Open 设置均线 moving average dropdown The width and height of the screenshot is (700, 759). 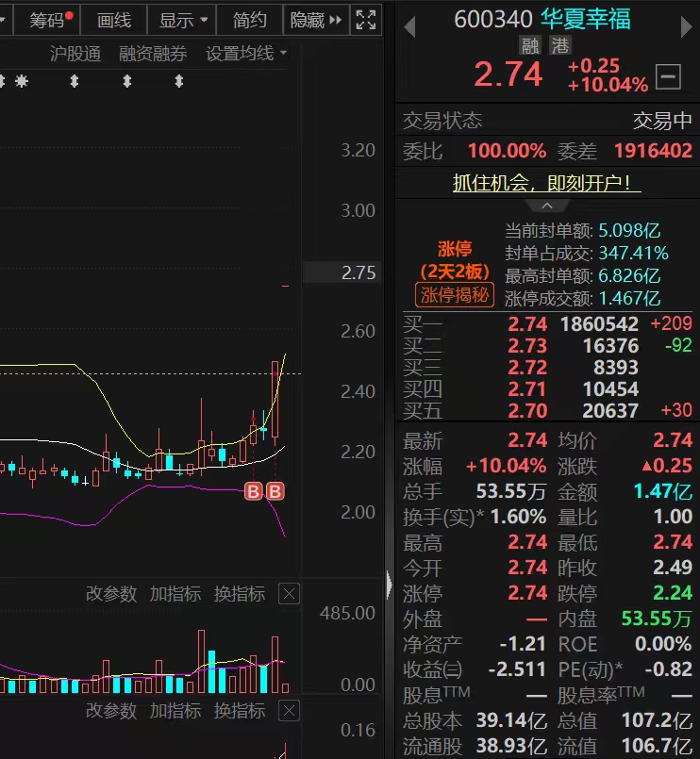246,54
